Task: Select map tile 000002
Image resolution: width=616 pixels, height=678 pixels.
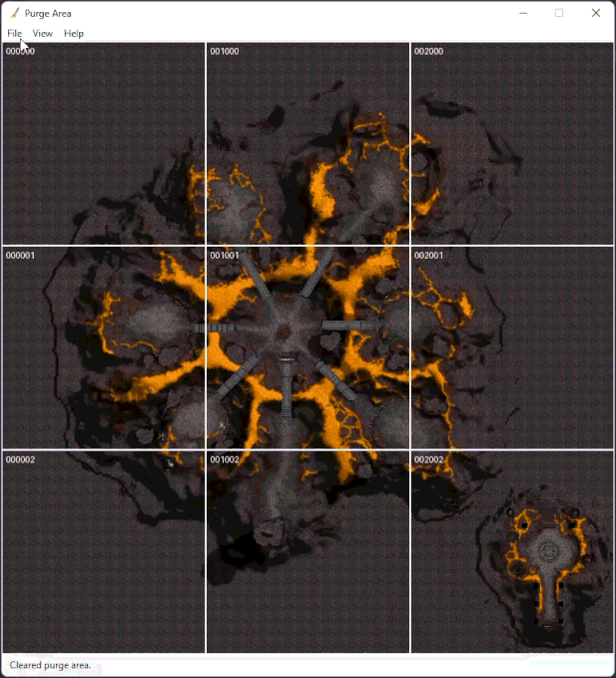Action: point(103,552)
